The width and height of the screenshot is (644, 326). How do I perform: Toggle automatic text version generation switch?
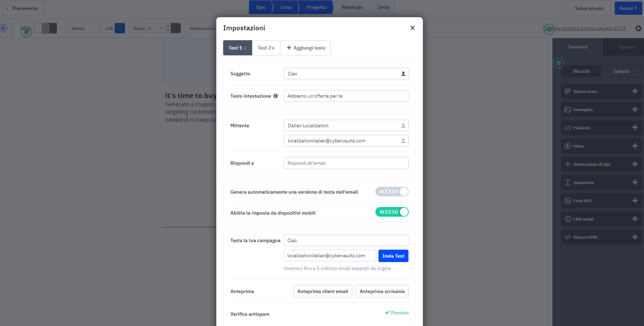pos(392,192)
